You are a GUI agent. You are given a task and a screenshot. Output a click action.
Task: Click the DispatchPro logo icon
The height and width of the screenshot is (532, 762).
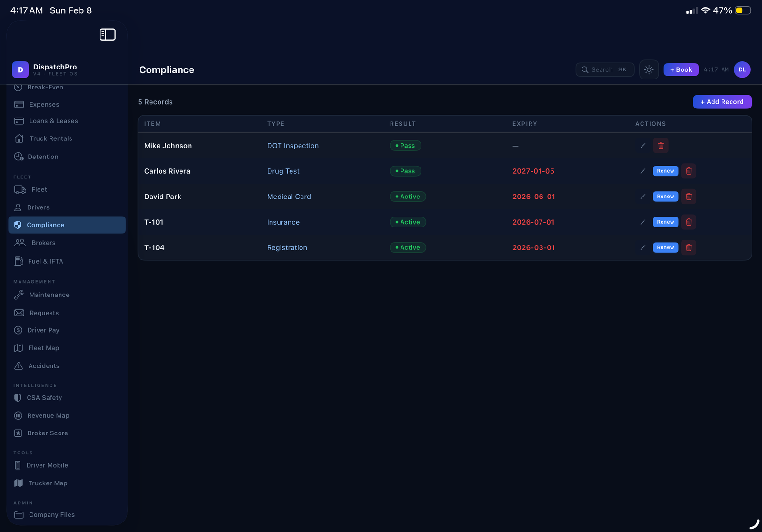pyautogui.click(x=20, y=70)
